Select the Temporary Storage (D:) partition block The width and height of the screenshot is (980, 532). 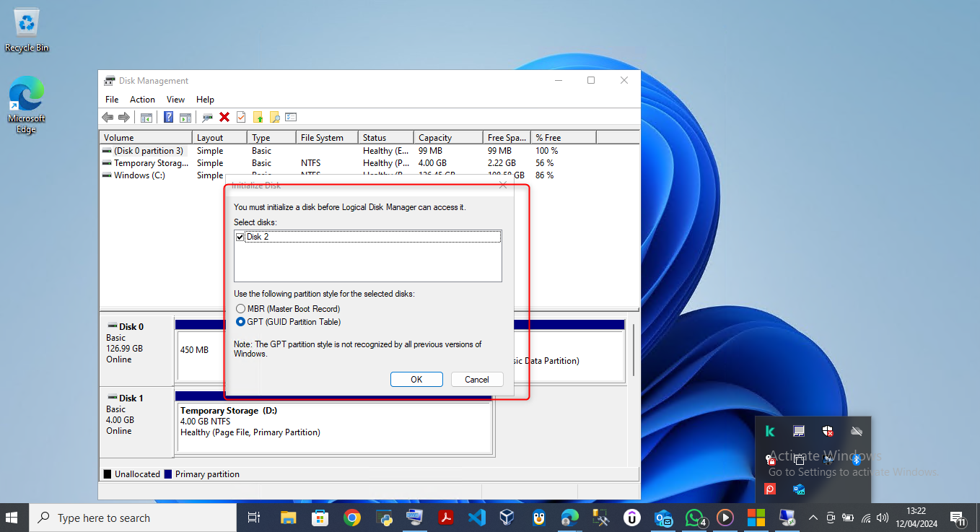(x=336, y=427)
